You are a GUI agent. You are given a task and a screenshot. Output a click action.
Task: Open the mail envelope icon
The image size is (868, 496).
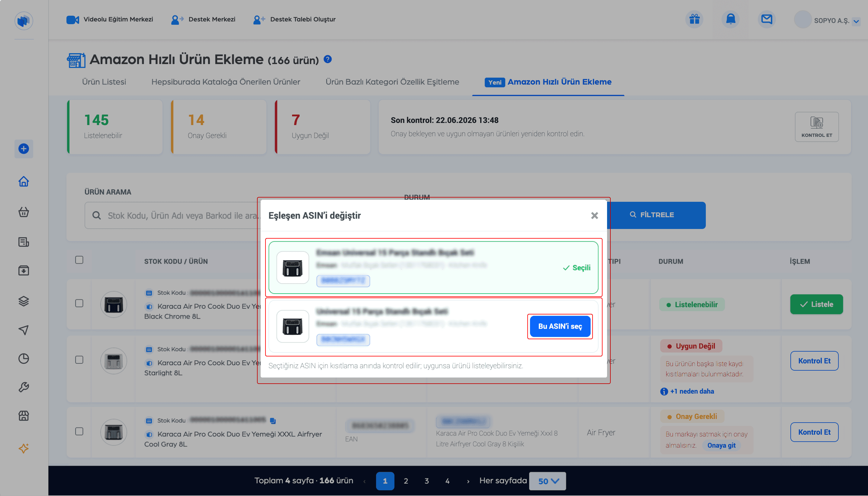coord(767,19)
